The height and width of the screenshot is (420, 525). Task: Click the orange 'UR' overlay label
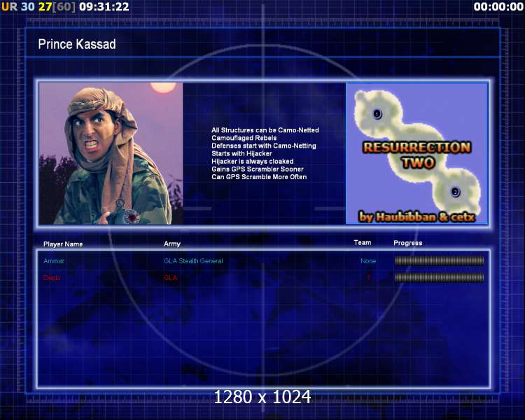coord(9,7)
